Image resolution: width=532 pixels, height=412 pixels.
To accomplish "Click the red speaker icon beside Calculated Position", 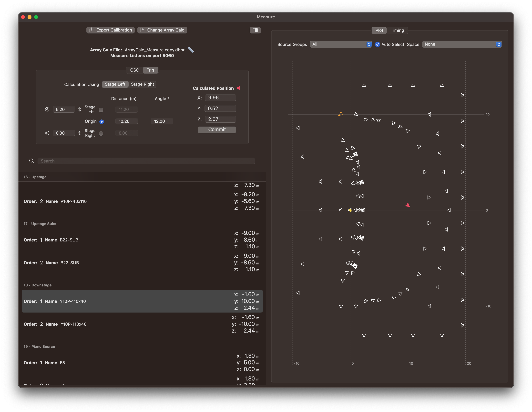I will [239, 88].
